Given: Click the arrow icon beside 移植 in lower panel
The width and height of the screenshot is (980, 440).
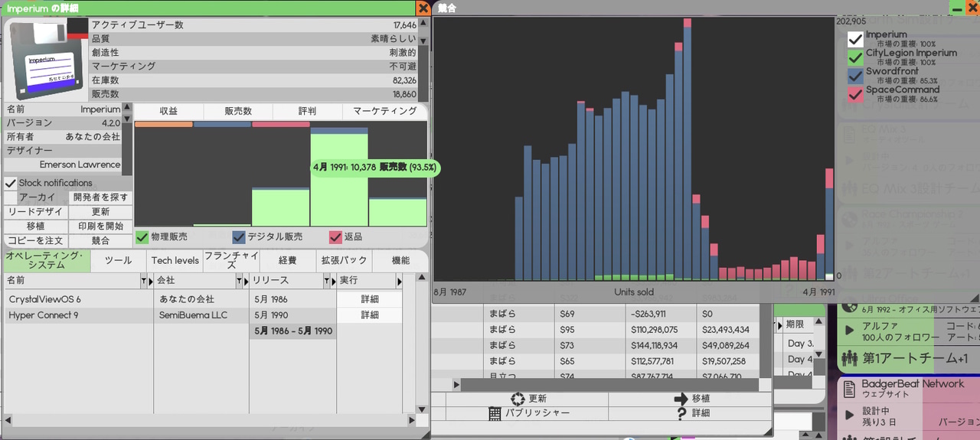Looking at the screenshot, I should tap(681, 399).
